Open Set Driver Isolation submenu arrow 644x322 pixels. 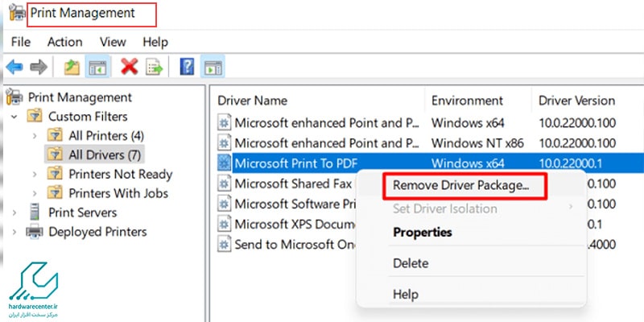tap(571, 208)
